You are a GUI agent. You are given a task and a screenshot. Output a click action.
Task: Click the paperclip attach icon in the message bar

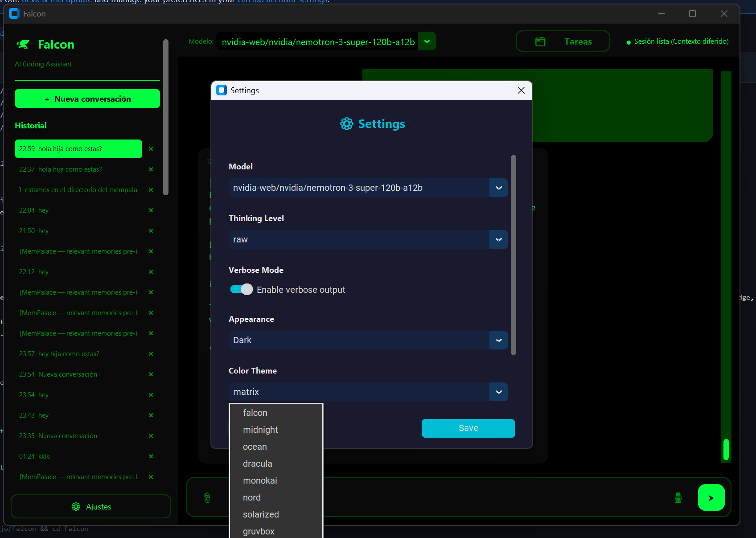pyautogui.click(x=207, y=497)
